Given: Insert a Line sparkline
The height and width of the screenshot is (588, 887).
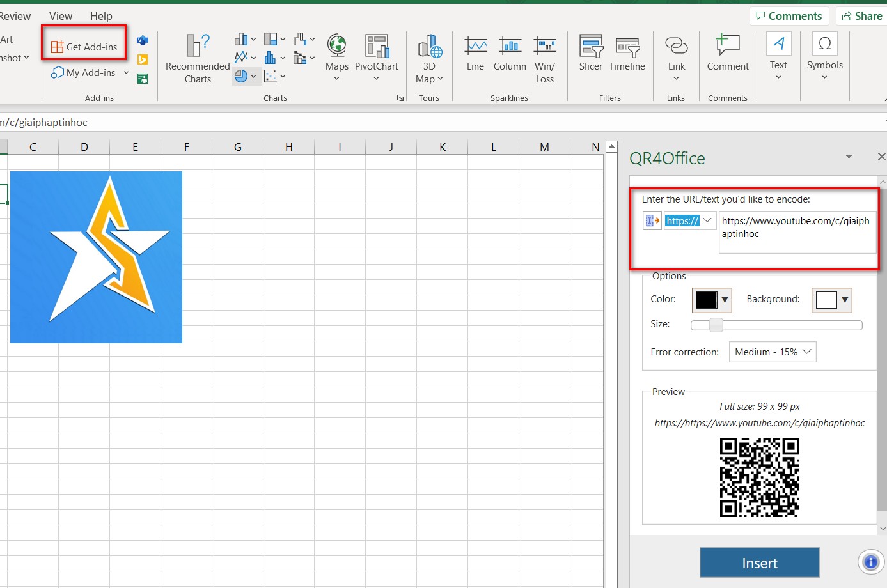Looking at the screenshot, I should [475, 54].
